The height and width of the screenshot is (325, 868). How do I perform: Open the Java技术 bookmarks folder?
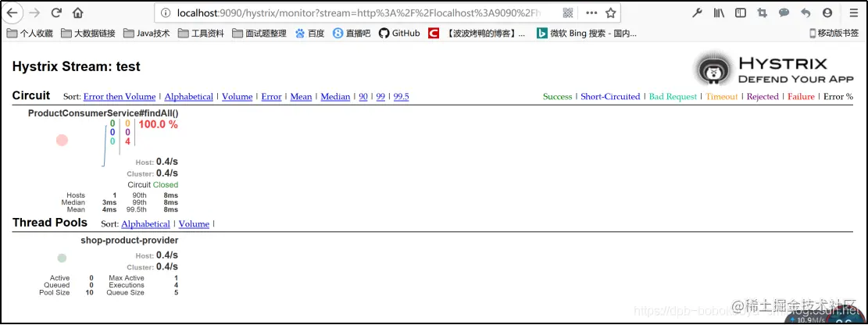point(147,34)
